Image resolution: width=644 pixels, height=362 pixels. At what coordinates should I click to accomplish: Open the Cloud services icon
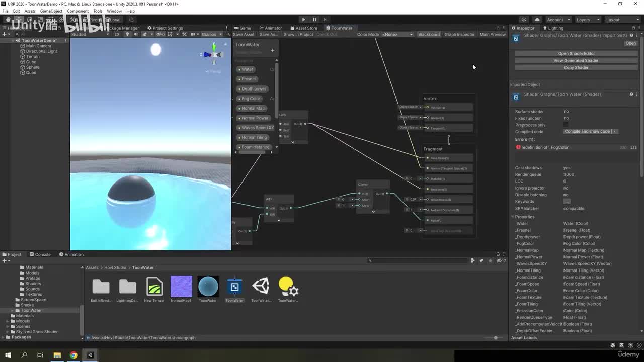(x=537, y=20)
